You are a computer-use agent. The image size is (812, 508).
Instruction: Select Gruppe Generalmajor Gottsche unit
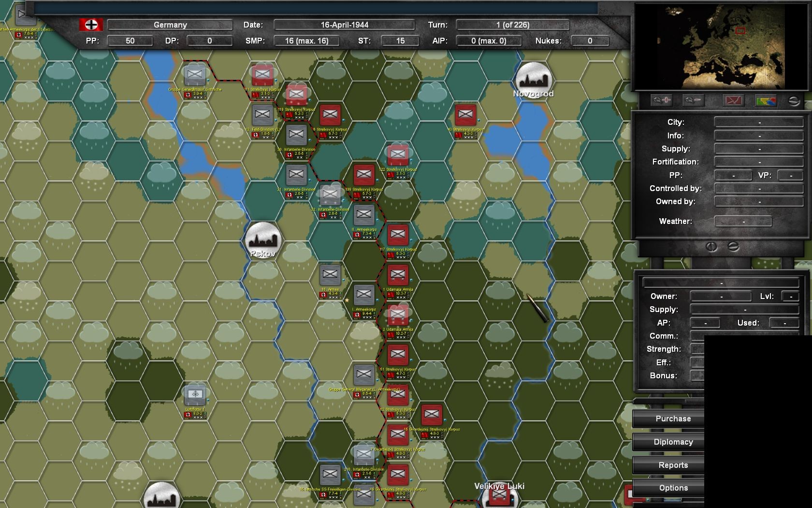pos(195,75)
